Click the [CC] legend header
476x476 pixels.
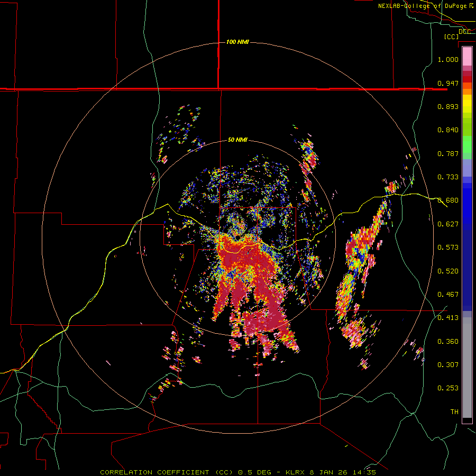click(451, 36)
